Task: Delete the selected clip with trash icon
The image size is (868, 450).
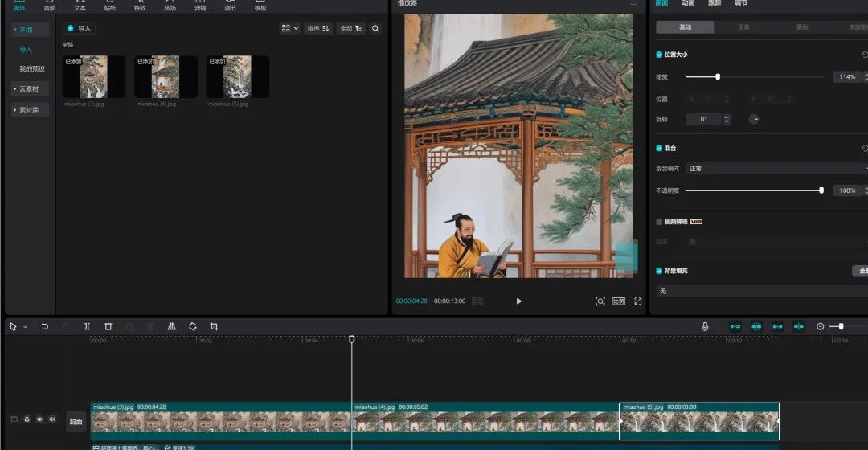Action: [x=108, y=326]
